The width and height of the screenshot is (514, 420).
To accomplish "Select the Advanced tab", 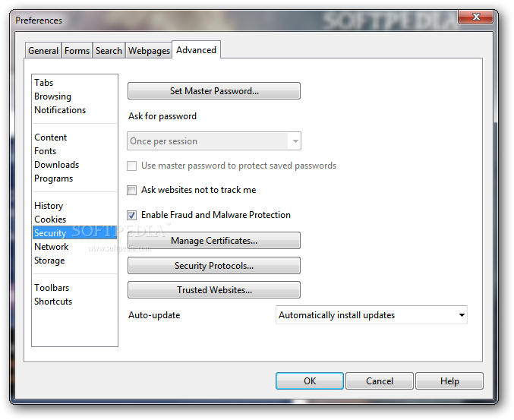I will tap(197, 50).
